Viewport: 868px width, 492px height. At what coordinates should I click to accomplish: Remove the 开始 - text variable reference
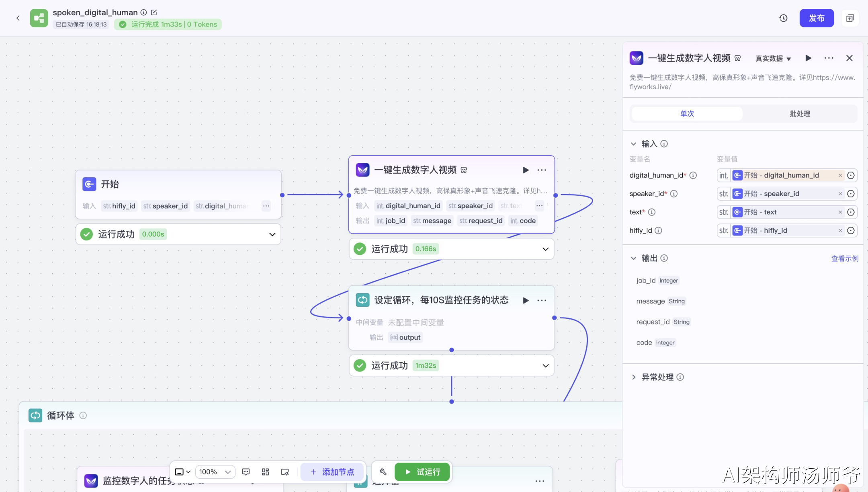840,212
